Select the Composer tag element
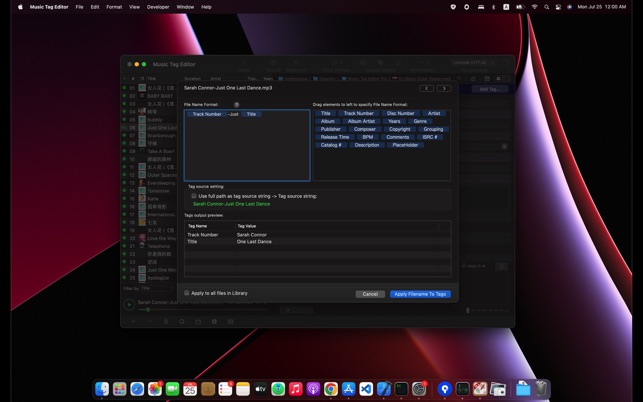The height and width of the screenshot is (402, 643). pos(365,129)
